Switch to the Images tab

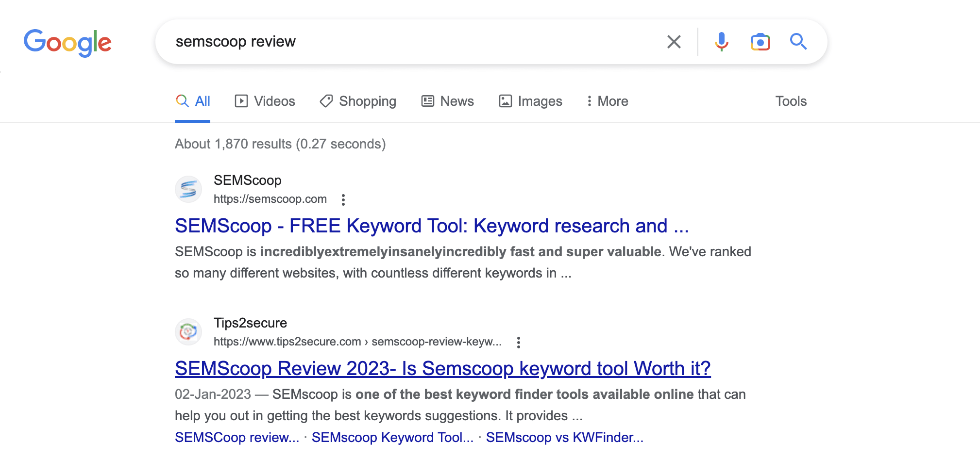point(530,101)
